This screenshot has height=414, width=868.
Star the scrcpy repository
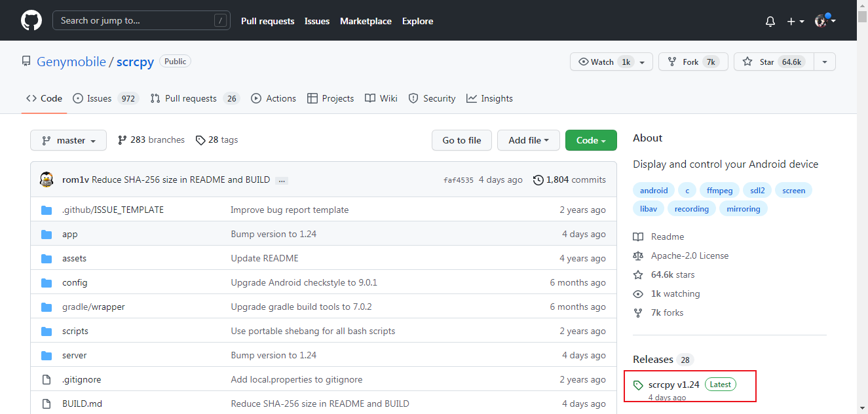(x=774, y=62)
